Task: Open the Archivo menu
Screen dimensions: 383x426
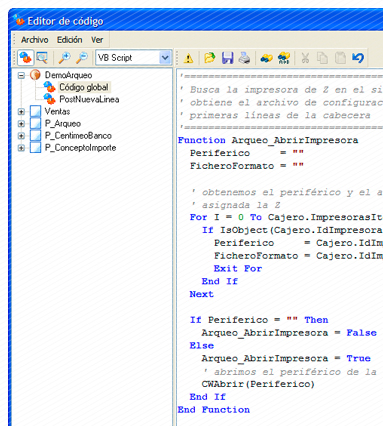Action: click(35, 40)
